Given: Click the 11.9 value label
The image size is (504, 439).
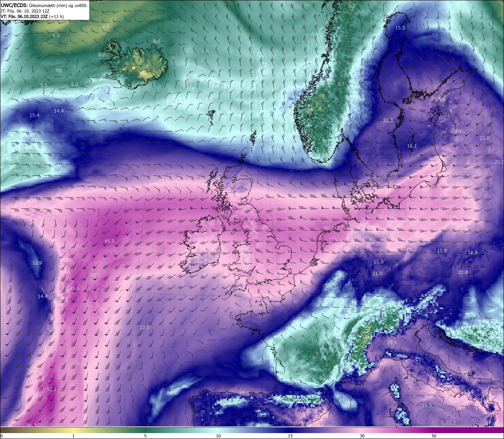Looking at the screenshot, I should coord(472,252).
